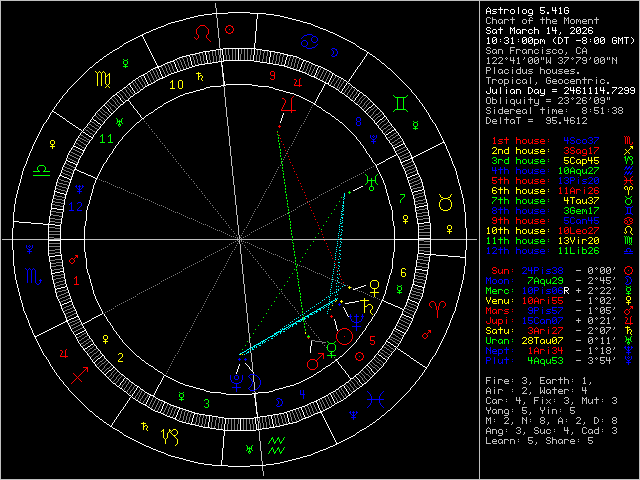640x480 pixels.
Task: Select the yellow Taurus glyph on the outer ring
Action: point(445,202)
